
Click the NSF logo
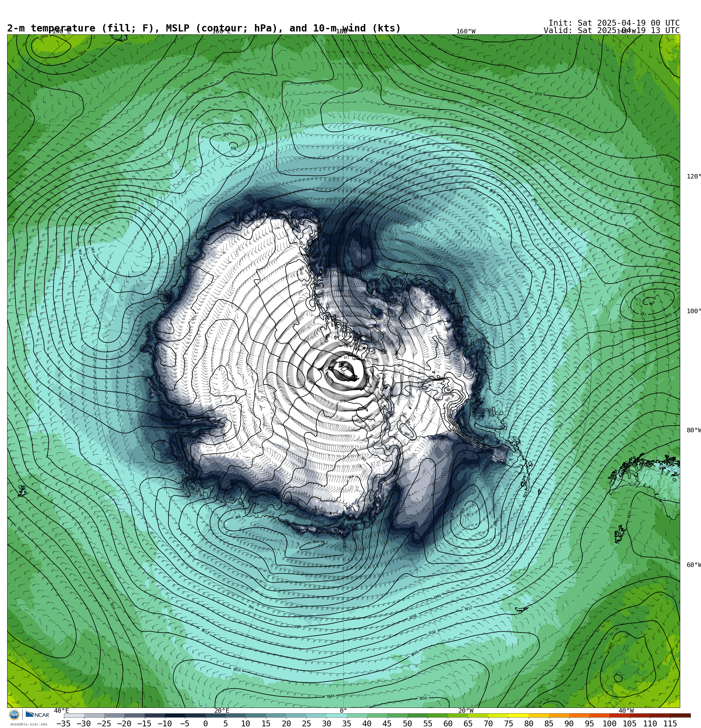click(14, 715)
